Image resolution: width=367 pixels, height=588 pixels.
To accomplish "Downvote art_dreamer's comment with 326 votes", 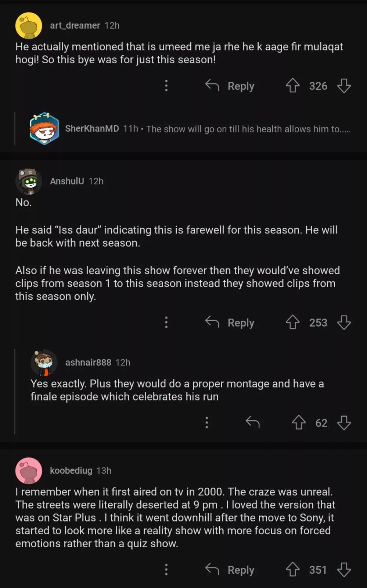I will tap(344, 86).
